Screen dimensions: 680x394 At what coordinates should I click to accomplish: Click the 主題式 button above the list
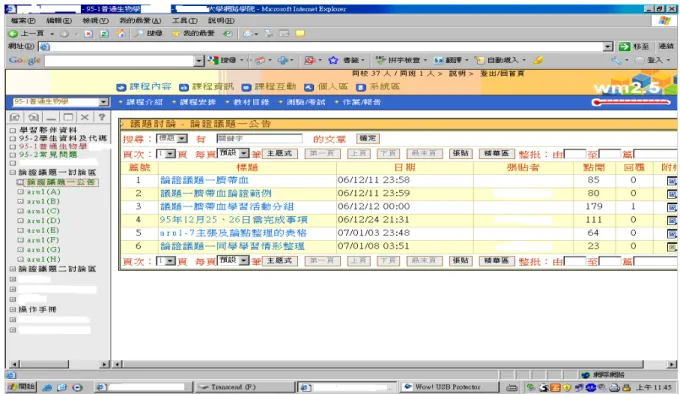point(280,153)
